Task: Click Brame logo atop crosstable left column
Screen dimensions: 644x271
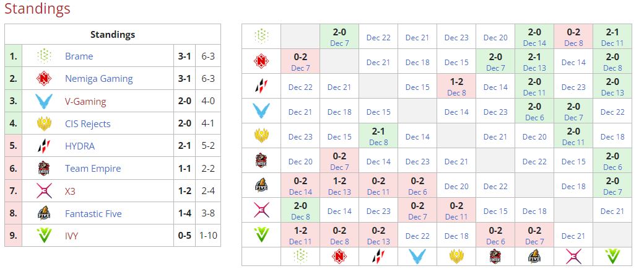Action: click(261, 37)
